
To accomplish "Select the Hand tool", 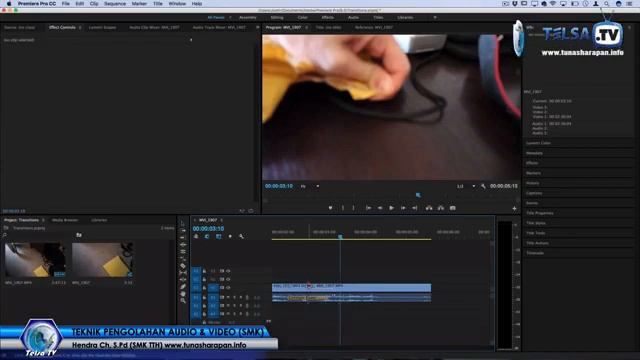I will pyautogui.click(x=183, y=293).
